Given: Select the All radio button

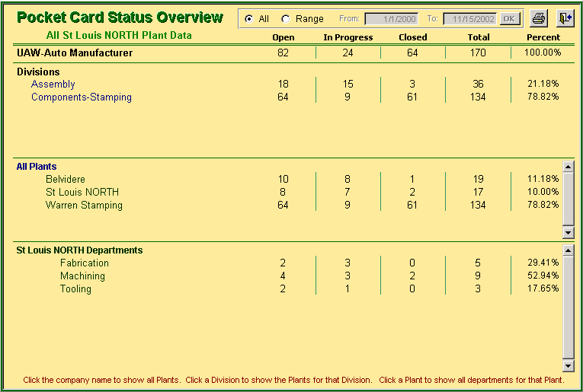Looking at the screenshot, I should (x=248, y=18).
